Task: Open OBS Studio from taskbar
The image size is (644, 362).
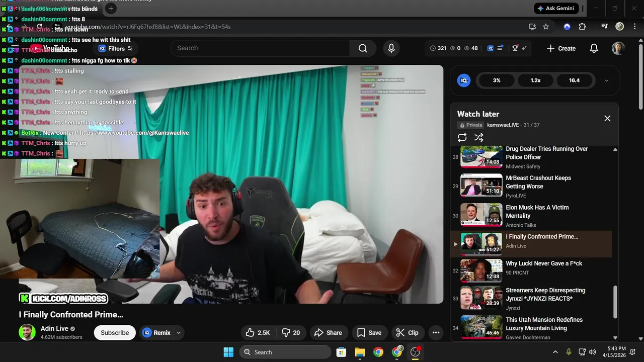Action: click(x=415, y=352)
